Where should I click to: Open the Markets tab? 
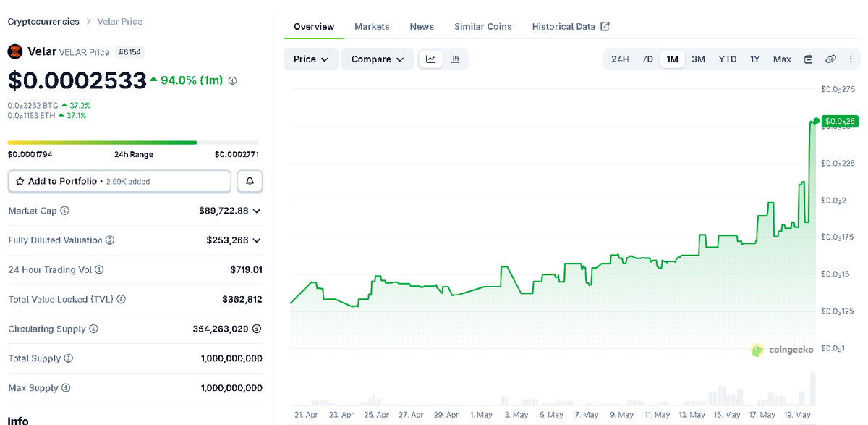pyautogui.click(x=372, y=26)
